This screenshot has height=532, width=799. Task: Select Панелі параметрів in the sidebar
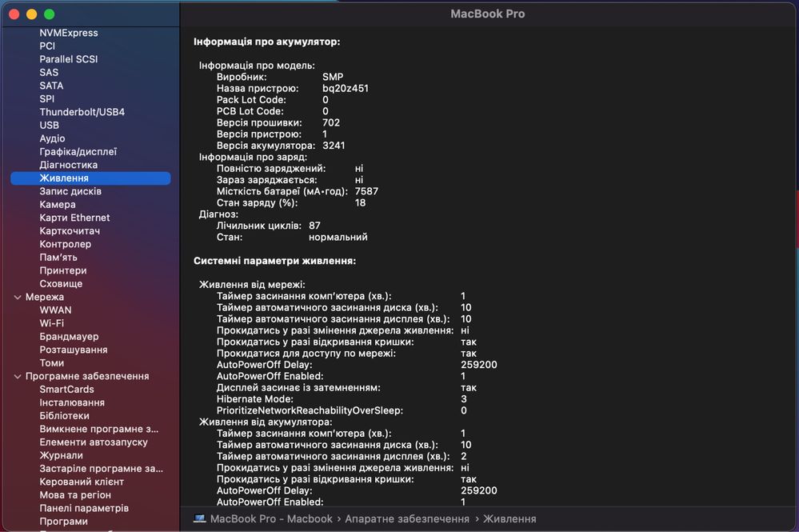(x=84, y=509)
